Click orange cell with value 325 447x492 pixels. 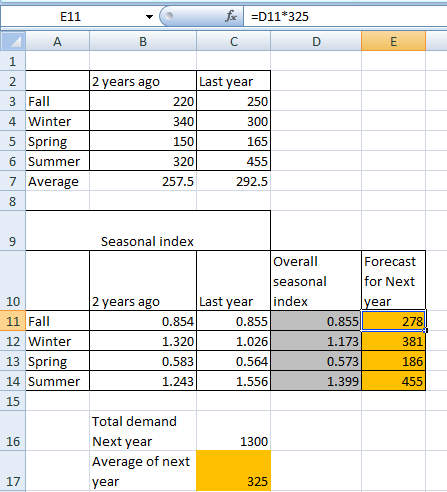click(234, 471)
